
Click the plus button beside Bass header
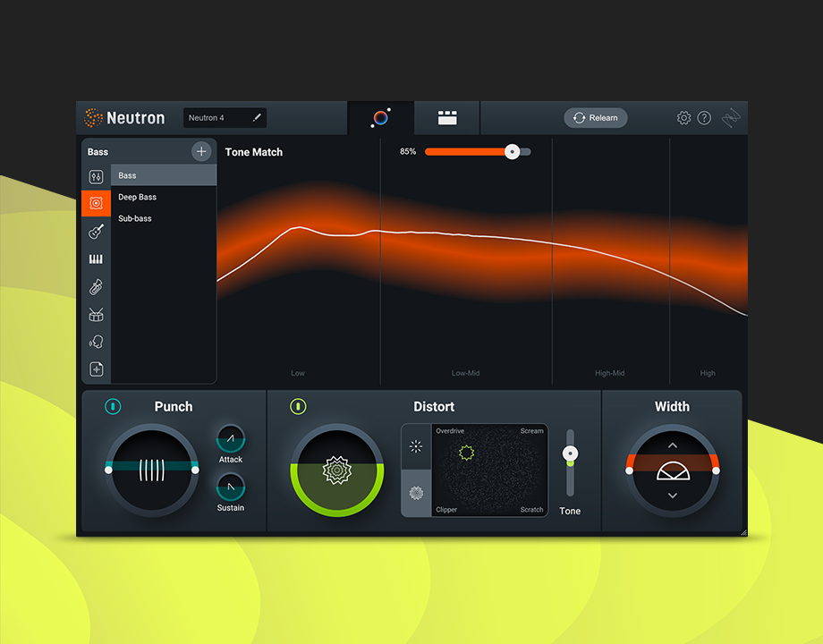tap(201, 152)
